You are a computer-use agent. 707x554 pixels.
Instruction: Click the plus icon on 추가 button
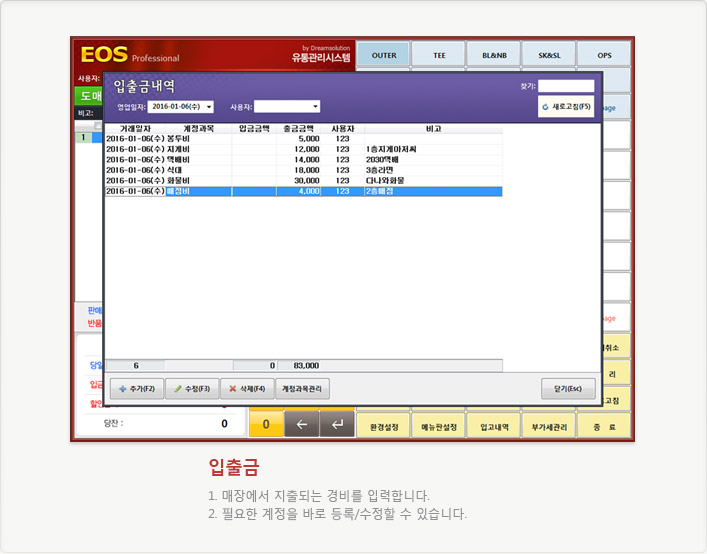pyautogui.click(x=122, y=389)
